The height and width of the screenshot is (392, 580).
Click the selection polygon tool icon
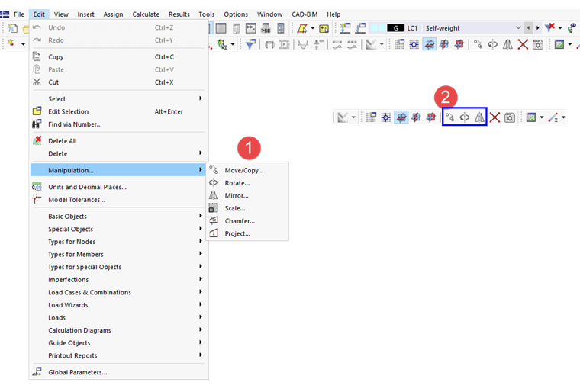pos(302,28)
